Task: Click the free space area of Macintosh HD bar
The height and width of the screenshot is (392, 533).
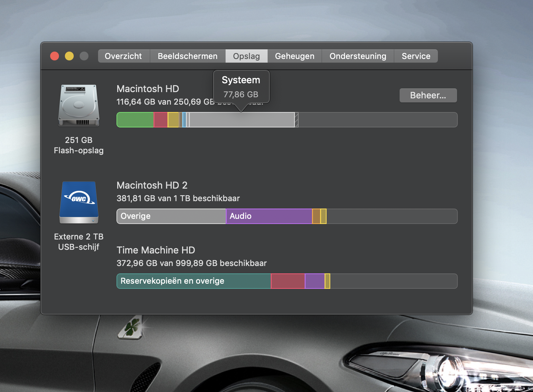Action: click(378, 120)
